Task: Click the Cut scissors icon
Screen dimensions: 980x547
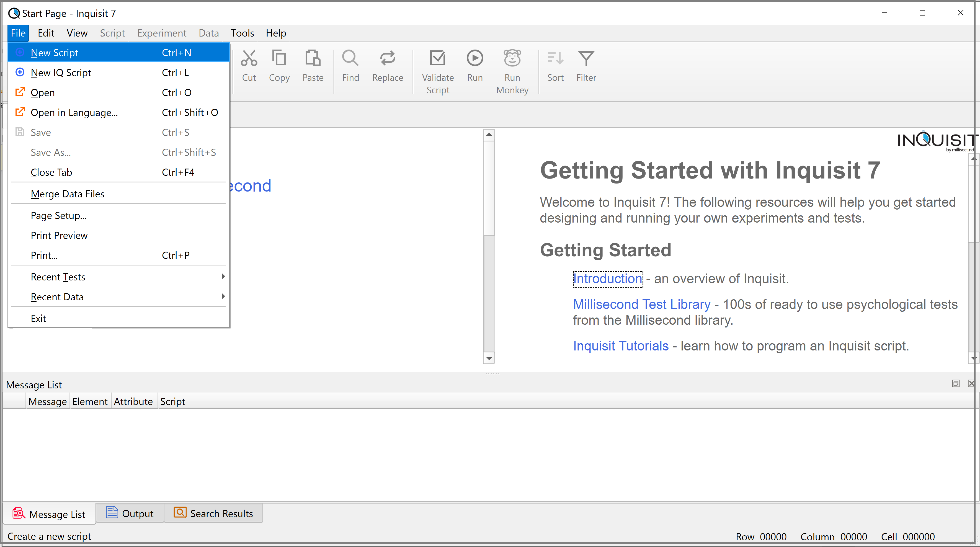Action: point(249,58)
